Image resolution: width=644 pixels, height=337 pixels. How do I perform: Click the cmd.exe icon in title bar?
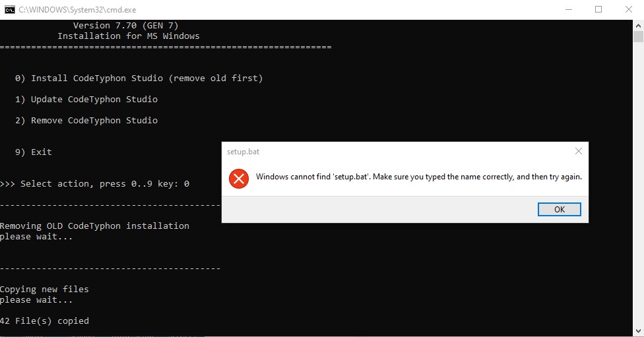pos(10,9)
